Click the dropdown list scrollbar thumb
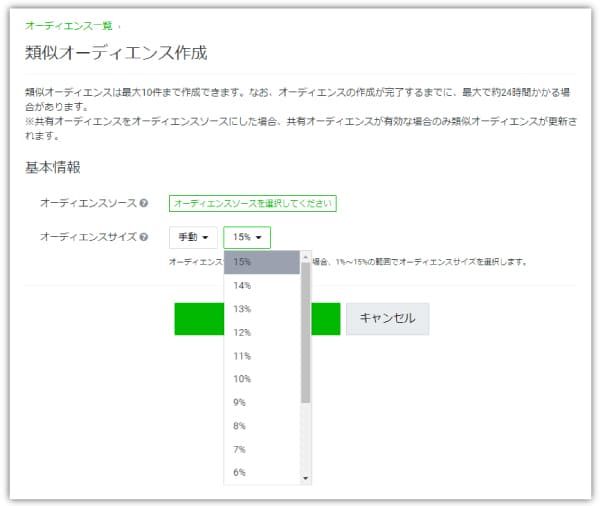 click(x=305, y=333)
